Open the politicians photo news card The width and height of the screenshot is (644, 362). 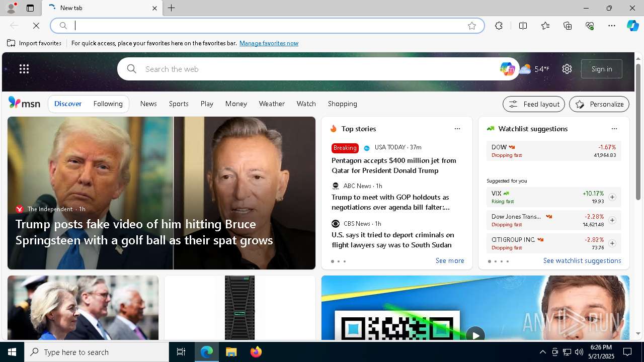(x=83, y=308)
